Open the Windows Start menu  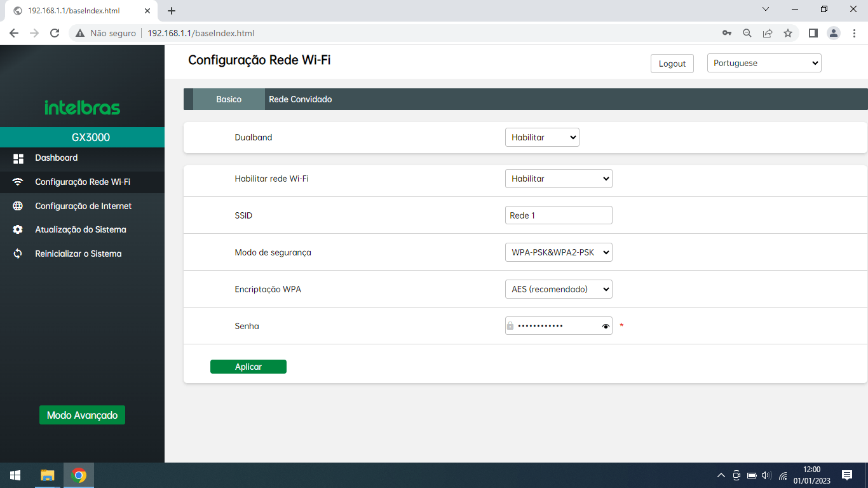point(15,475)
